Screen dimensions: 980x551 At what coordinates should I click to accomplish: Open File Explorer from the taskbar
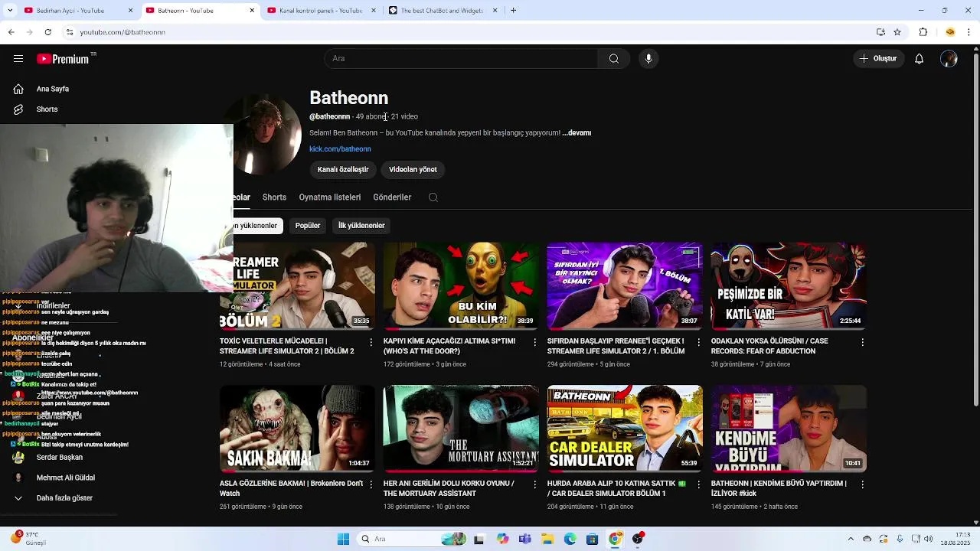pos(547,539)
